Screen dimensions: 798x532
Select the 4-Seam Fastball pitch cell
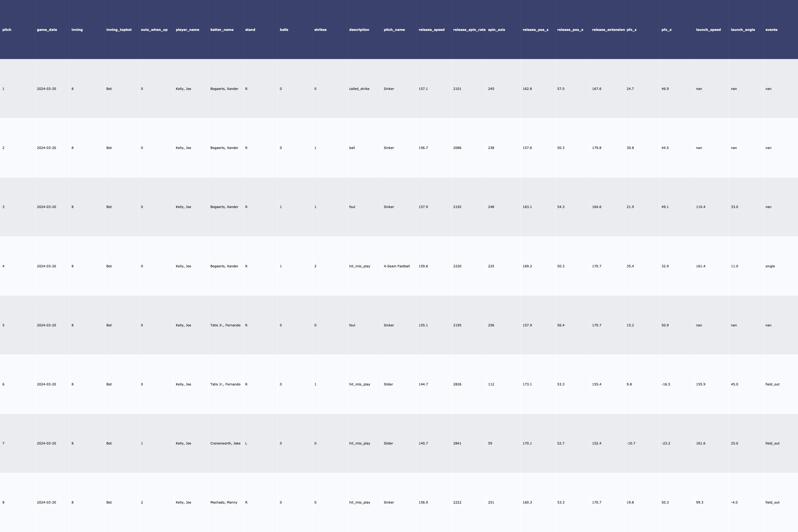(397, 266)
